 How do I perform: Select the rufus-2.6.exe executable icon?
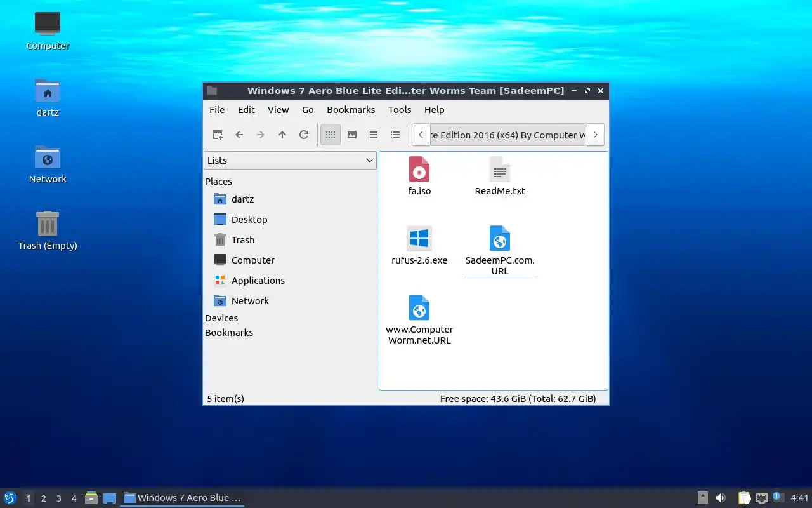tap(419, 239)
